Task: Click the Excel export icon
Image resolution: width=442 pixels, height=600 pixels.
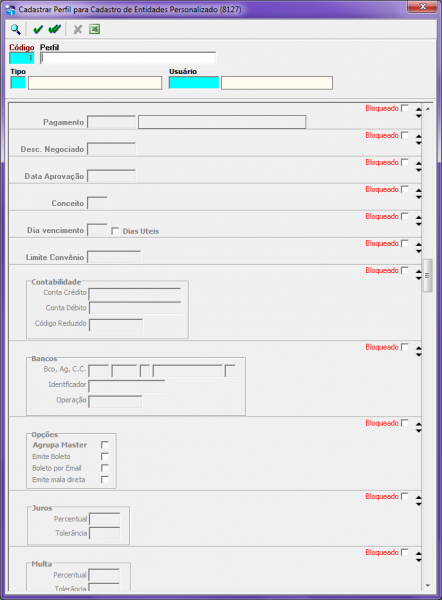Action: 95,29
